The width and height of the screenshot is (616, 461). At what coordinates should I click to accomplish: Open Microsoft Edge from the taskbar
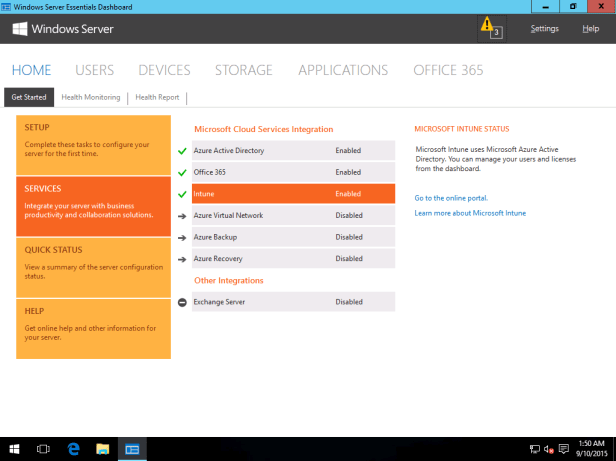click(73, 449)
